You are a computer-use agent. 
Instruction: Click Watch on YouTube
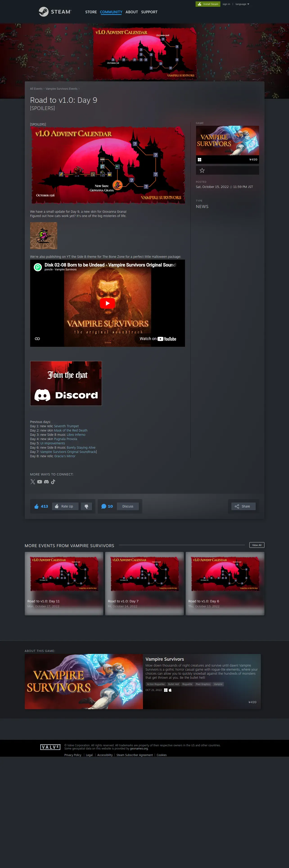[x=158, y=339]
